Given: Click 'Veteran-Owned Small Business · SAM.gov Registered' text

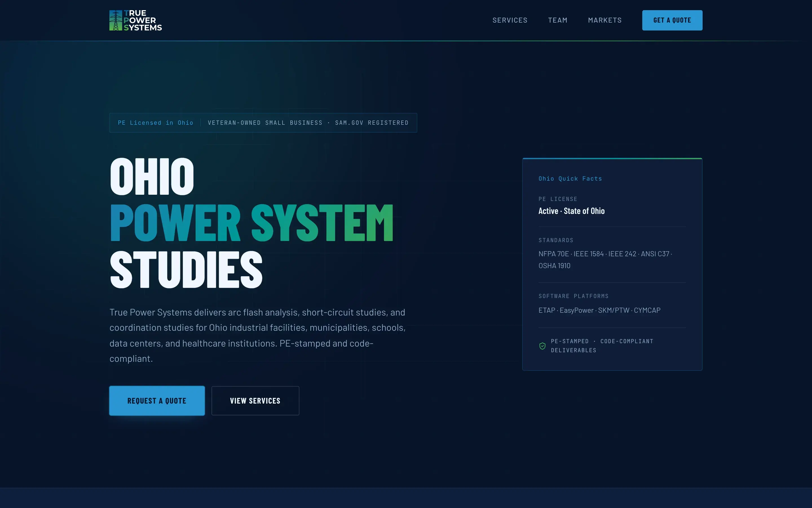Looking at the screenshot, I should tap(308, 123).
